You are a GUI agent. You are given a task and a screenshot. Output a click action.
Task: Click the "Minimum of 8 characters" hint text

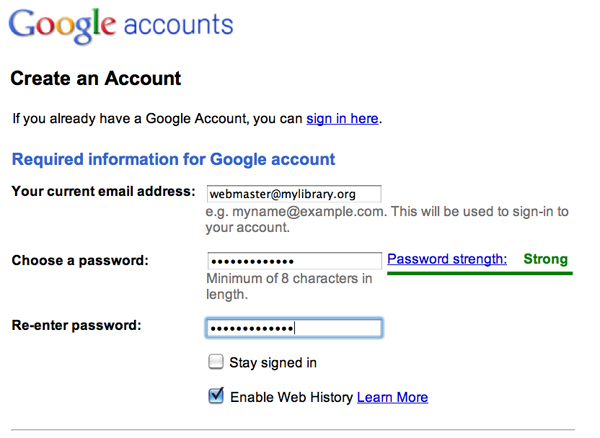pyautogui.click(x=288, y=278)
